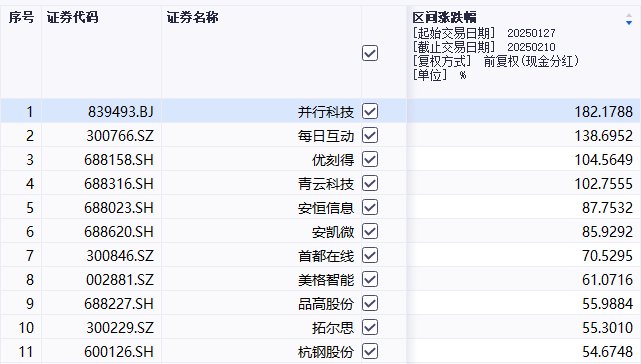Image resolution: width=641 pixels, height=364 pixels.
Task: Uncheck the 品高股份 checkbox
Action: [x=370, y=303]
